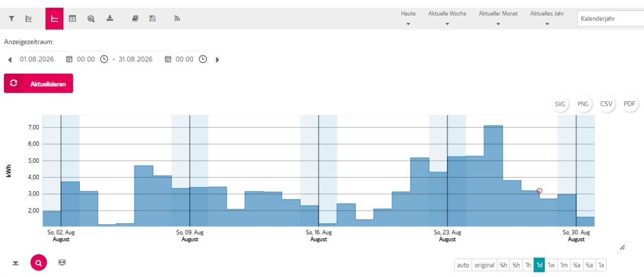Click the start time 00:00 field

[x=86, y=59]
